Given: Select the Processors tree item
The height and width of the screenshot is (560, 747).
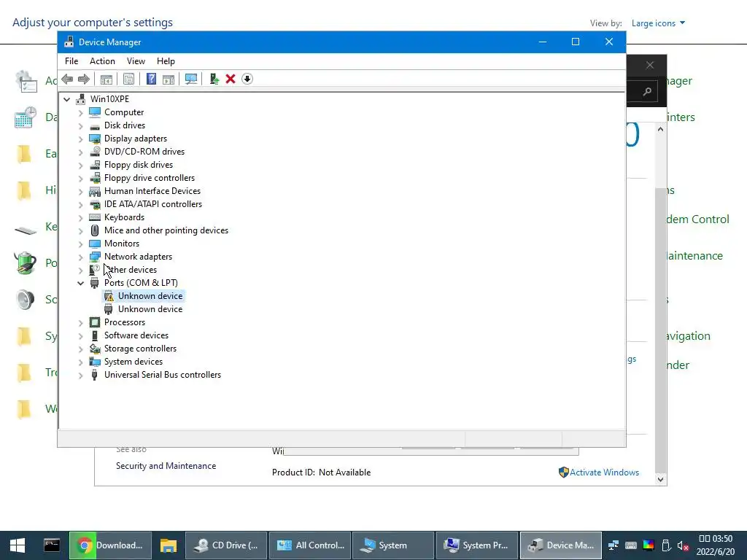Looking at the screenshot, I should 125,322.
